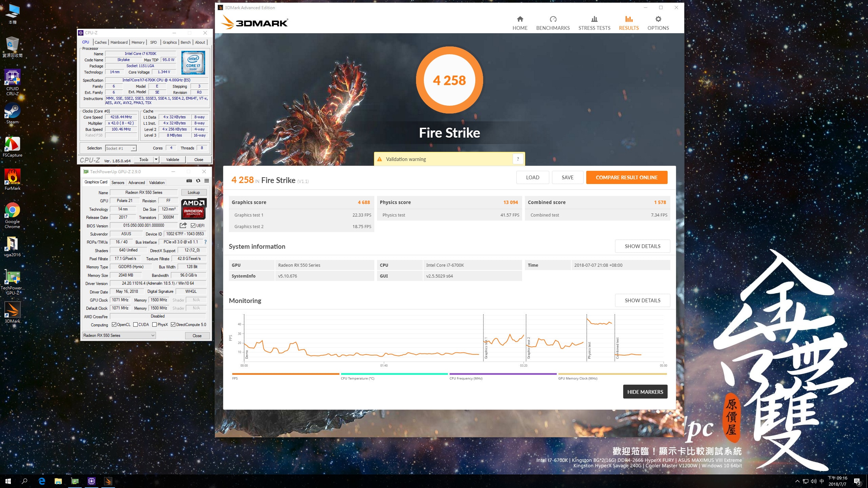Viewport: 868px width, 488px height.
Task: Toggle the CUDA checkbox in GPU-Z
Action: [x=135, y=325]
